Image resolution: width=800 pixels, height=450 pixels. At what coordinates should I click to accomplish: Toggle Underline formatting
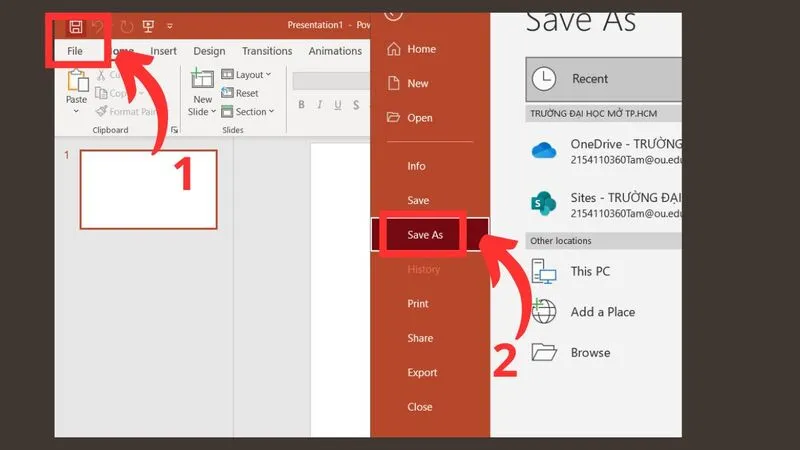[x=337, y=105]
